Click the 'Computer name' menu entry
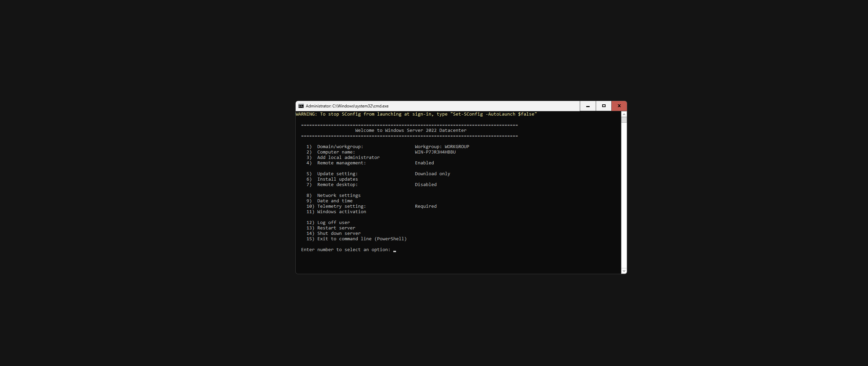Image resolution: width=868 pixels, height=366 pixels. (x=336, y=152)
